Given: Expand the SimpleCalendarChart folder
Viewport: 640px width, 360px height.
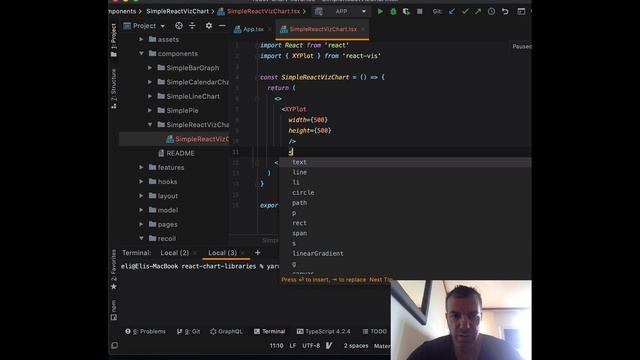Looking at the screenshot, I should click(x=150, y=82).
